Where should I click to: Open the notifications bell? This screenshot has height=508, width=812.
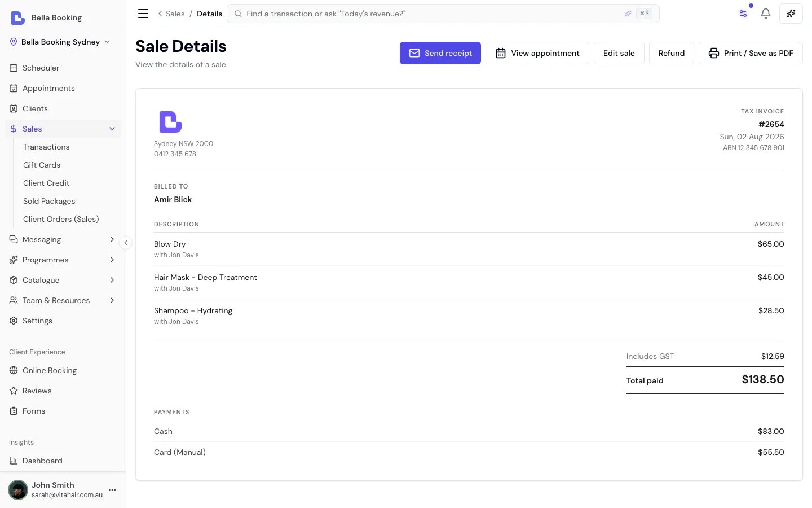coord(765,14)
